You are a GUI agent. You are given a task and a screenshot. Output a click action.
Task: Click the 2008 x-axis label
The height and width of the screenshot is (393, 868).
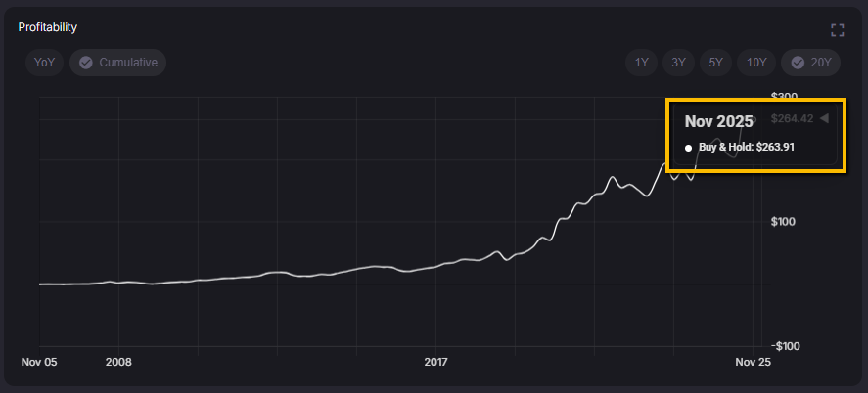[x=118, y=362]
